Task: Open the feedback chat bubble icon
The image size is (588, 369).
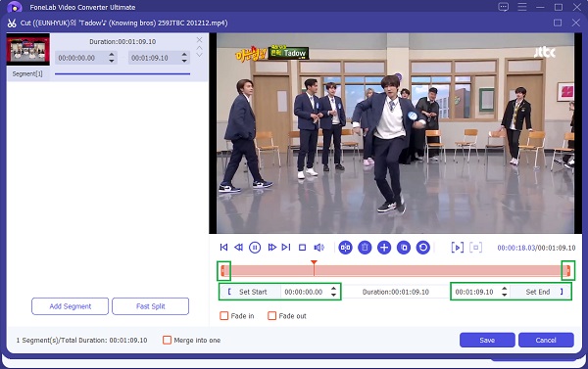Action: [504, 7]
